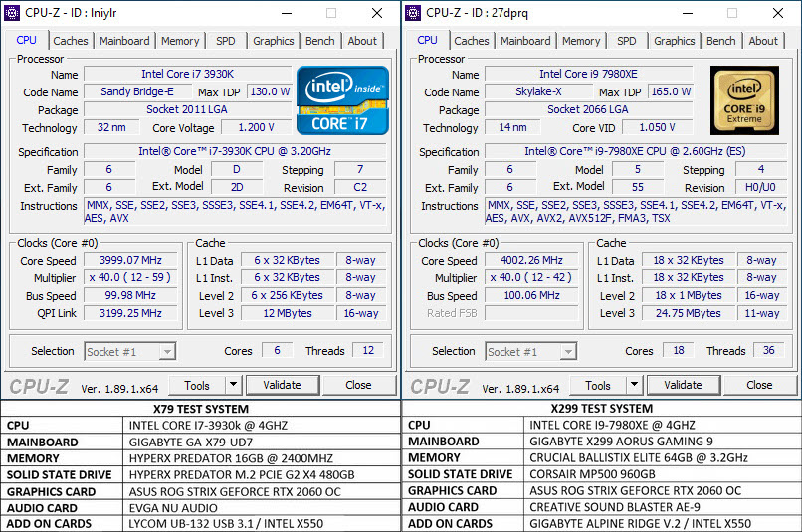The width and height of the screenshot is (802, 532).
Task: Click the Multiplier value x 40.0 ( 12 - 59 )
Action: tap(130, 277)
